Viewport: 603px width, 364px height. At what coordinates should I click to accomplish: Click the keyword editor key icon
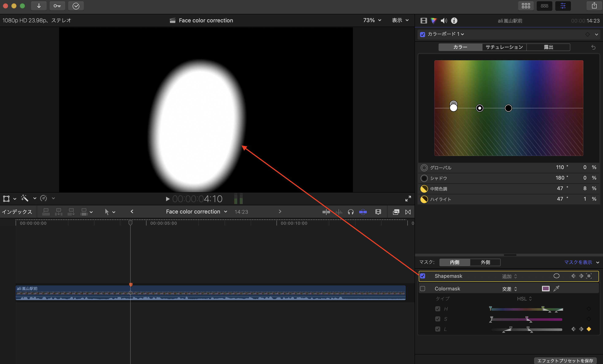coord(57,6)
